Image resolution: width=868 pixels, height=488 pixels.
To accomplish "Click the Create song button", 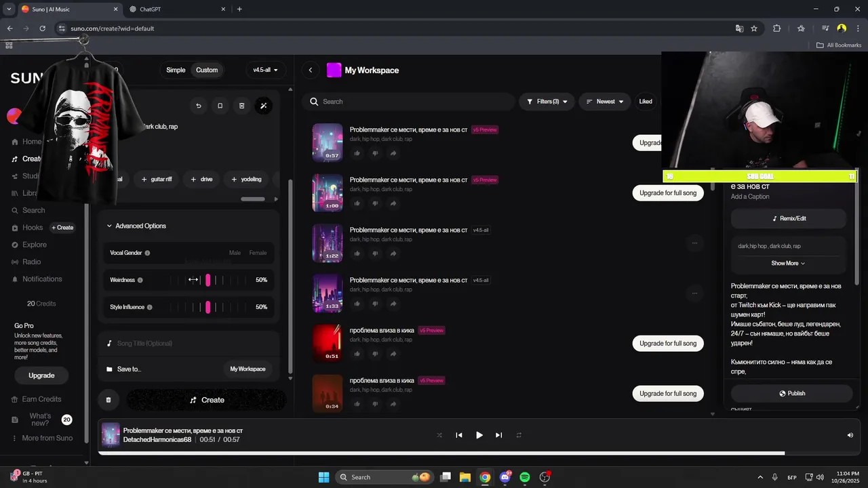I will pos(207,400).
